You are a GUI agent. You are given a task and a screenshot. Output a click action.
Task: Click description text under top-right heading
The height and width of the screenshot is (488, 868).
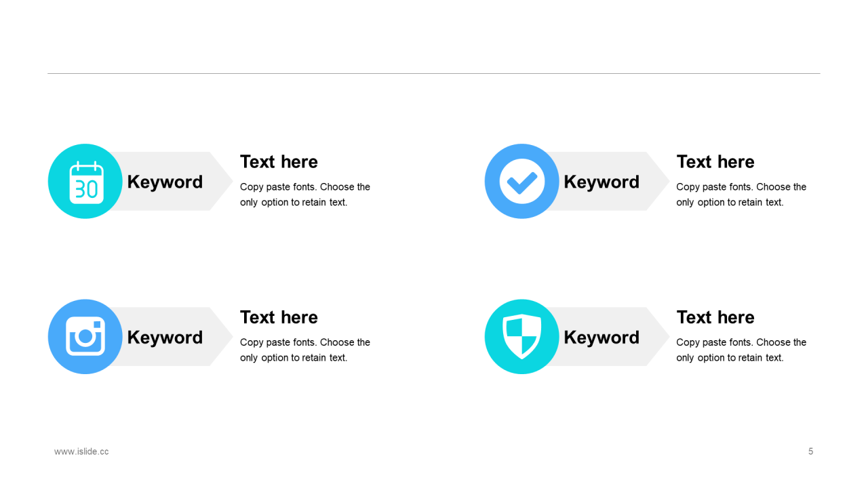pyautogui.click(x=741, y=195)
